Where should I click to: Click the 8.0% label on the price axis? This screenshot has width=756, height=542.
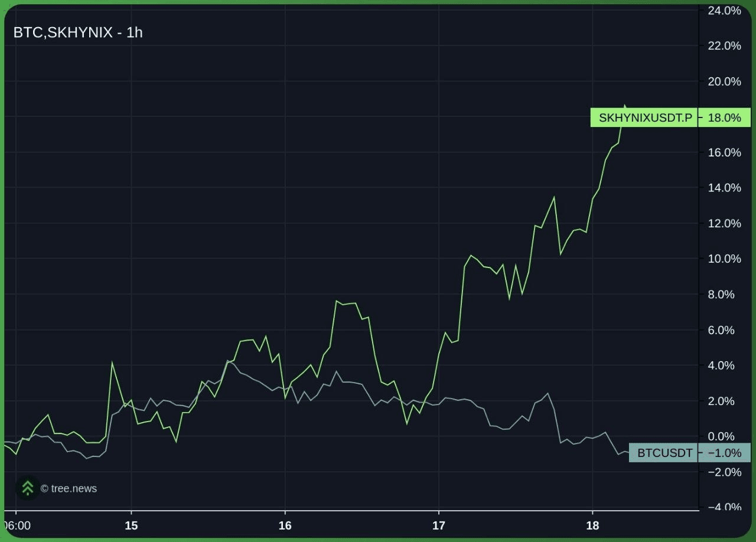click(x=721, y=295)
